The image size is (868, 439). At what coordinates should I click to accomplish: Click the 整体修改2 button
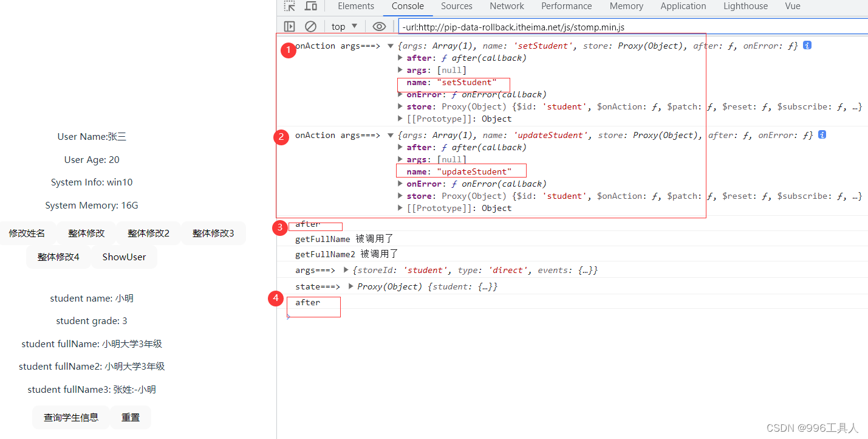148,233
